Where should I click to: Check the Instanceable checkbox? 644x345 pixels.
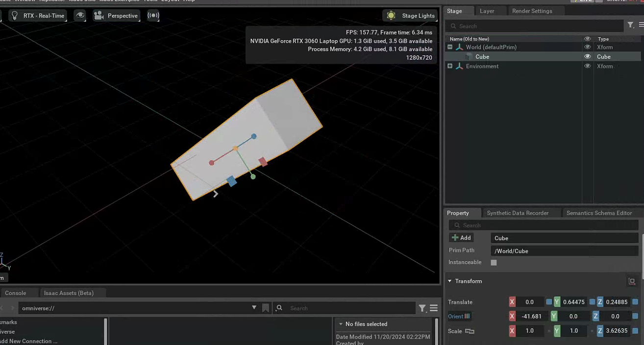tap(494, 263)
